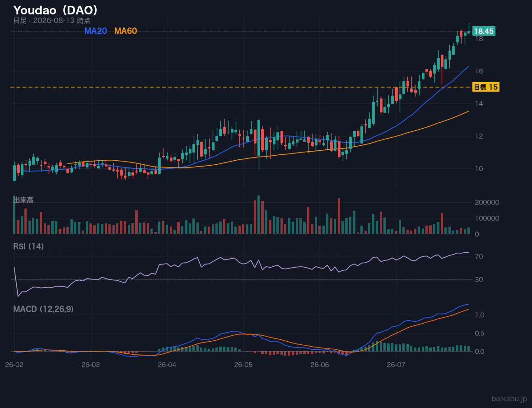Click the MACD axis value 0.0
This screenshot has height=408, width=532.
point(480,352)
